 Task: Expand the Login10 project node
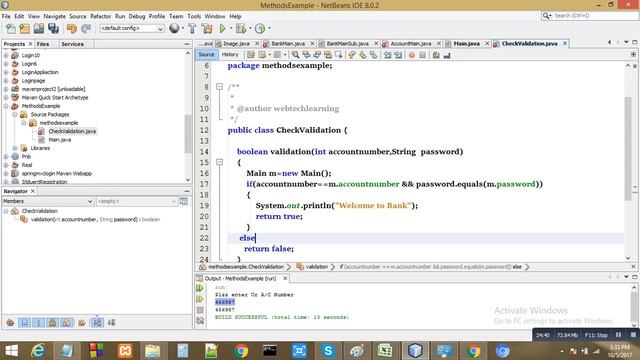tap(6, 55)
